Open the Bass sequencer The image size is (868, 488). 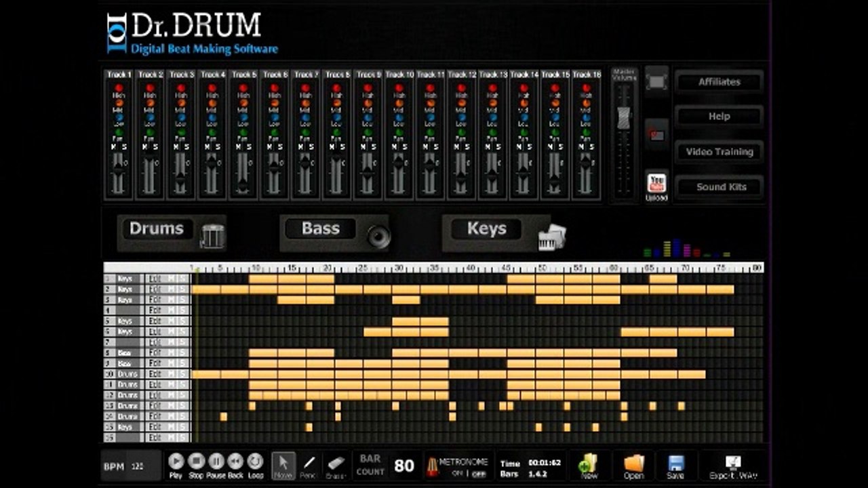point(321,228)
